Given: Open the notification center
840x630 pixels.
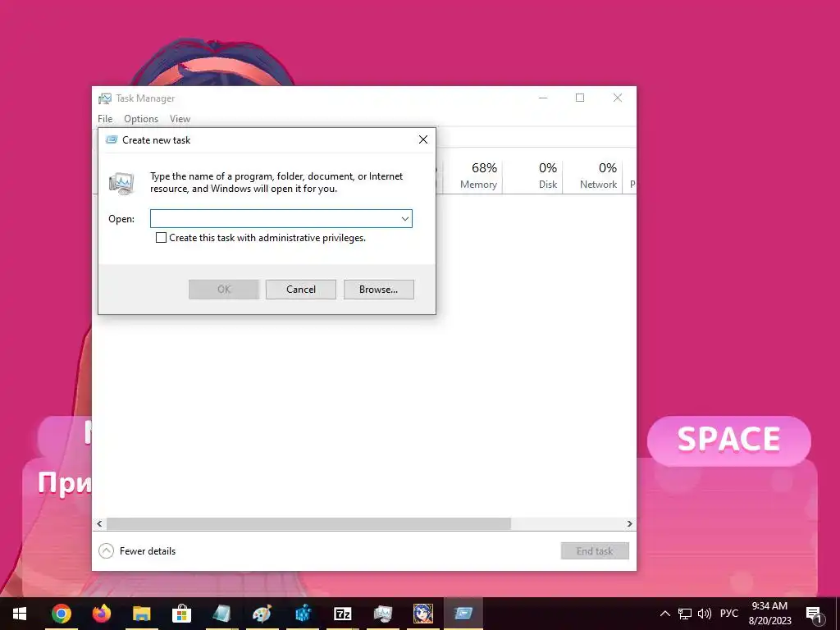Looking at the screenshot, I should pyautogui.click(x=814, y=614).
